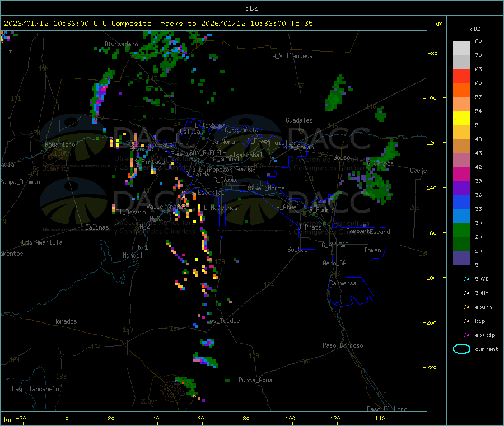Click the 'El_Desvio' map label
Screen dimensions: 504x426
click(x=131, y=212)
